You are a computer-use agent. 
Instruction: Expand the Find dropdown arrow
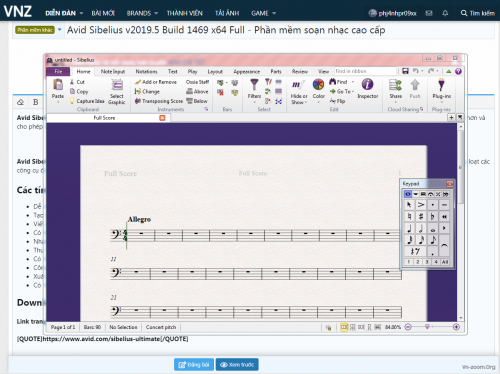[x=353, y=82]
